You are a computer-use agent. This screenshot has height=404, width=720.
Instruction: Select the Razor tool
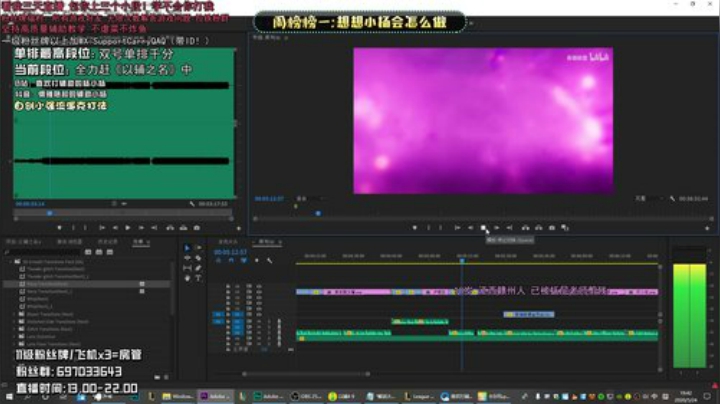[x=198, y=258]
